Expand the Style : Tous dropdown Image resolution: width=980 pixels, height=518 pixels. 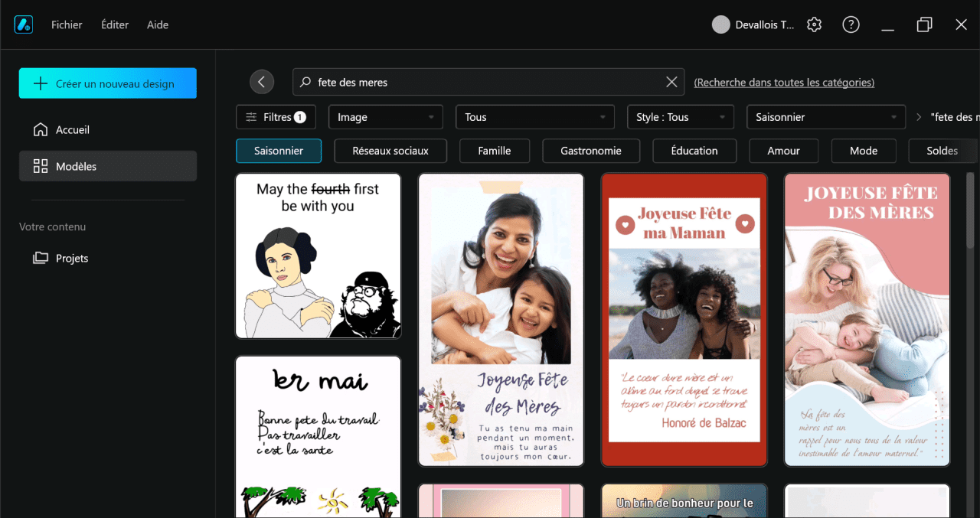point(681,117)
